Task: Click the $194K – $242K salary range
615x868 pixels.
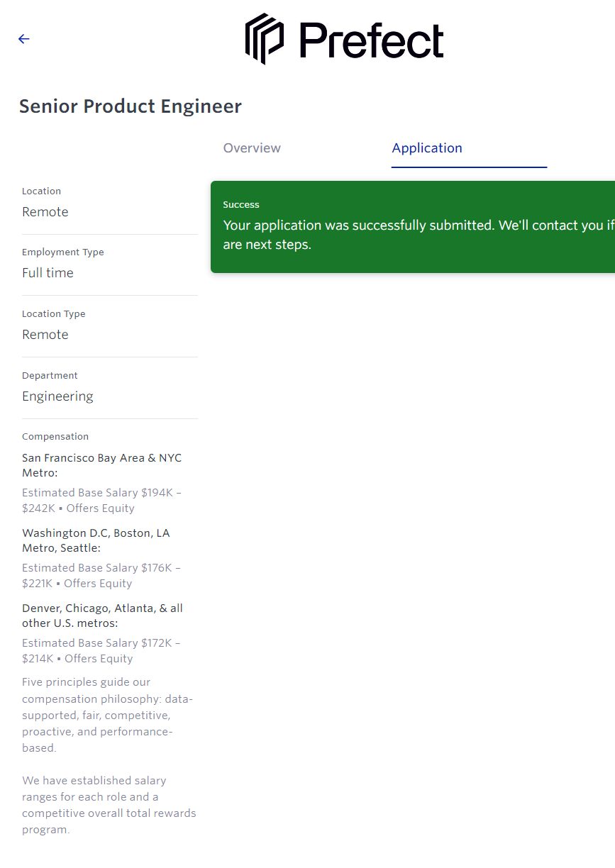Action: point(101,501)
